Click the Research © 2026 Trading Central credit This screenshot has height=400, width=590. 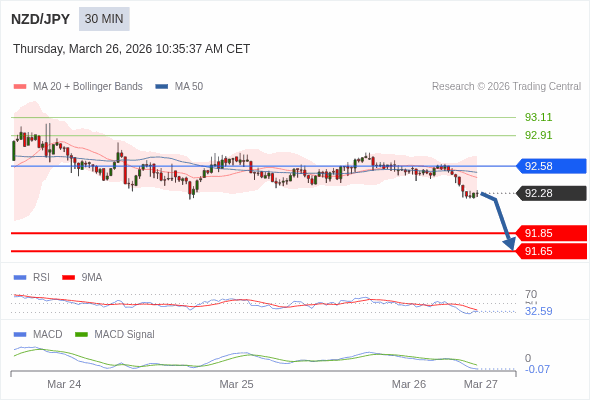coord(506,87)
